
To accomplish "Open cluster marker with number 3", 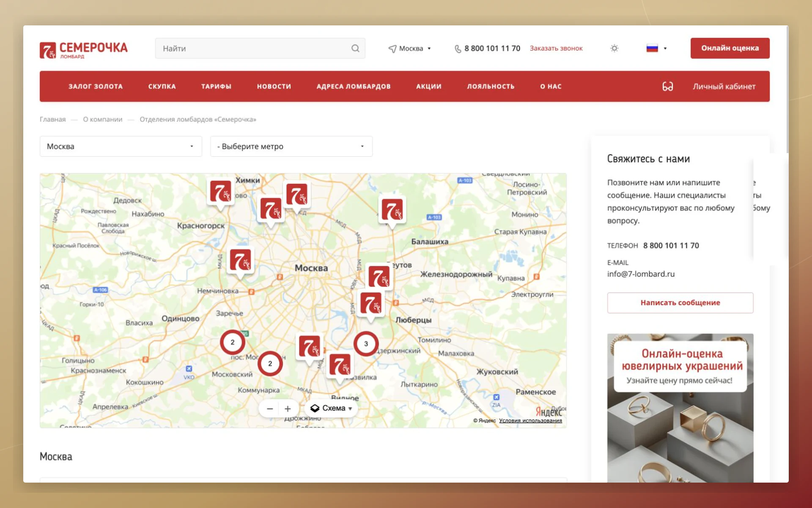I will coord(366,344).
